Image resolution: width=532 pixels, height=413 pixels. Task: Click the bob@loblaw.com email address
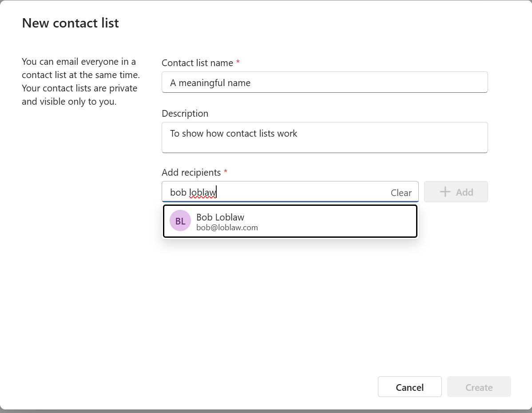coord(227,227)
